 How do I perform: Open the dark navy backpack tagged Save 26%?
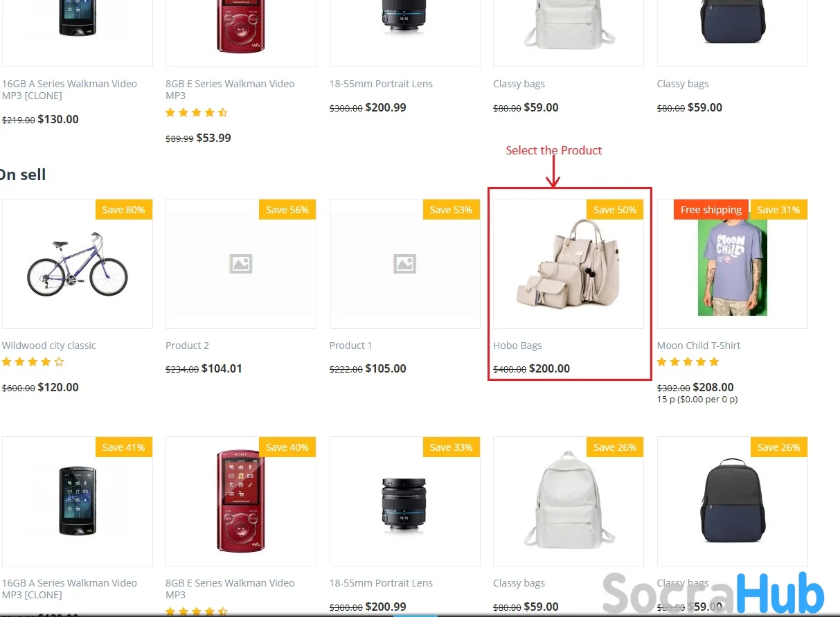point(732,500)
